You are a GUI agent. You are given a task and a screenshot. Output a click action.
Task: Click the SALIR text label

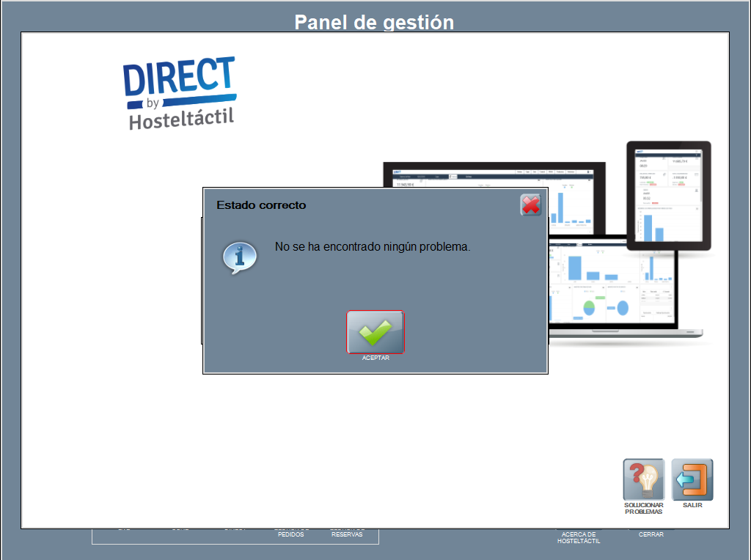click(x=692, y=505)
